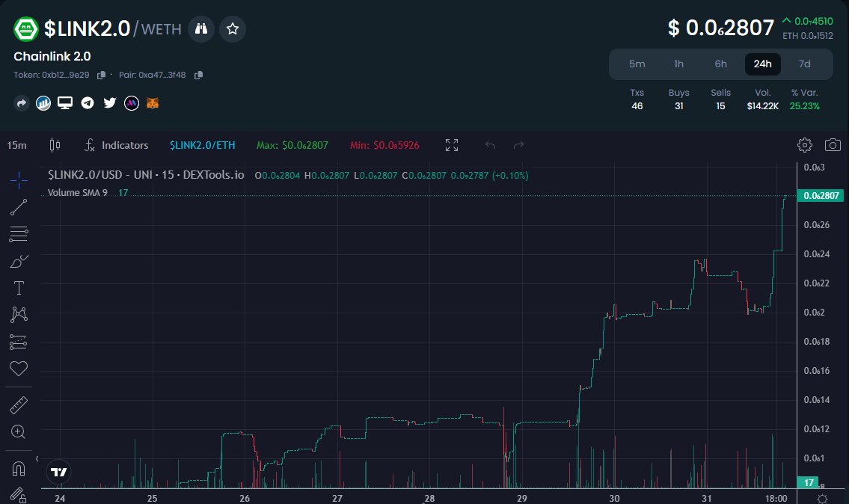The image size is (849, 504).
Task: Open the MetaMask icon
Action: point(152,102)
